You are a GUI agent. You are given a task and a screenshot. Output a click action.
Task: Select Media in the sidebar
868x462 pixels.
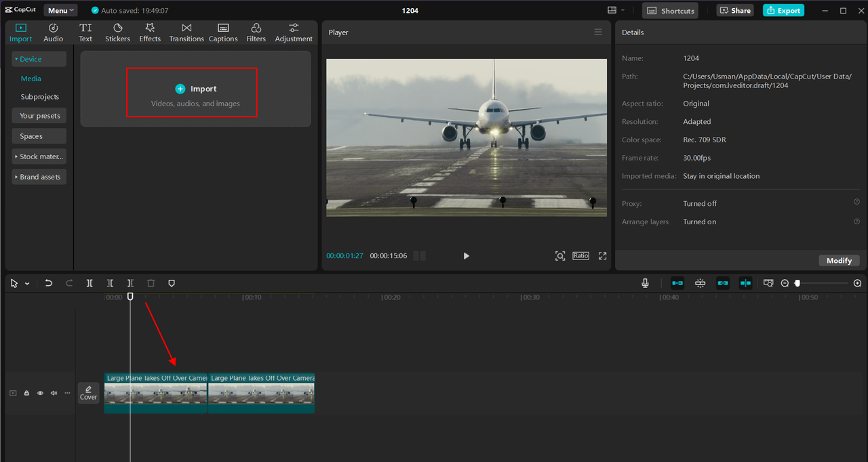pyautogui.click(x=31, y=79)
